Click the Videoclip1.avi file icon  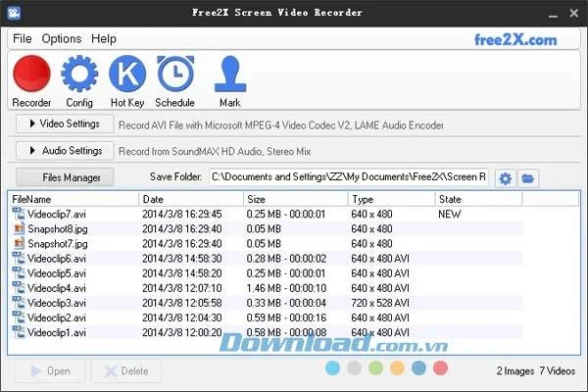pos(19,332)
